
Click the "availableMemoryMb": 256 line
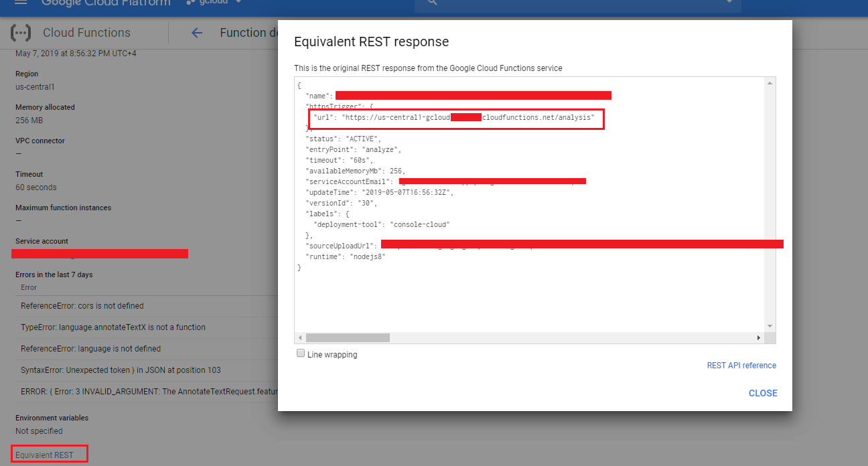355,171
